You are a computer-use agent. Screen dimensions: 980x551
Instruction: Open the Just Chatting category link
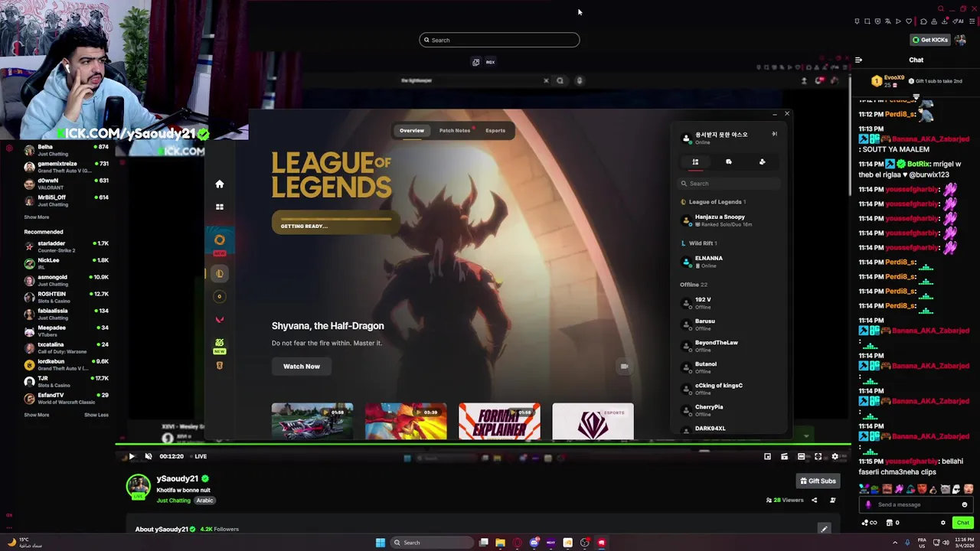pos(173,500)
